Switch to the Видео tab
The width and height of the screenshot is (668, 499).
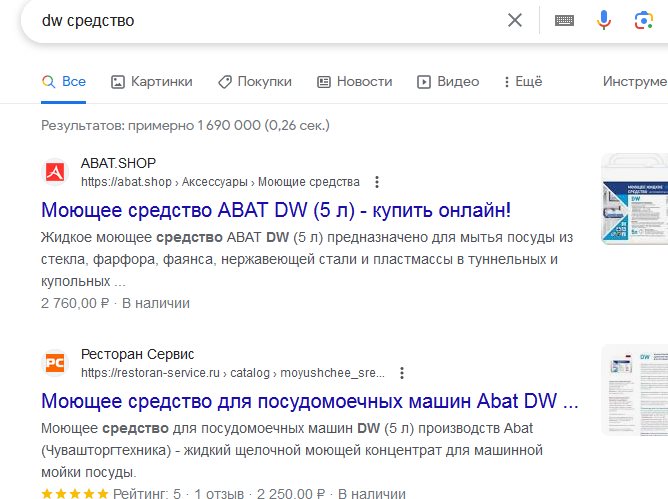pyautogui.click(x=448, y=81)
